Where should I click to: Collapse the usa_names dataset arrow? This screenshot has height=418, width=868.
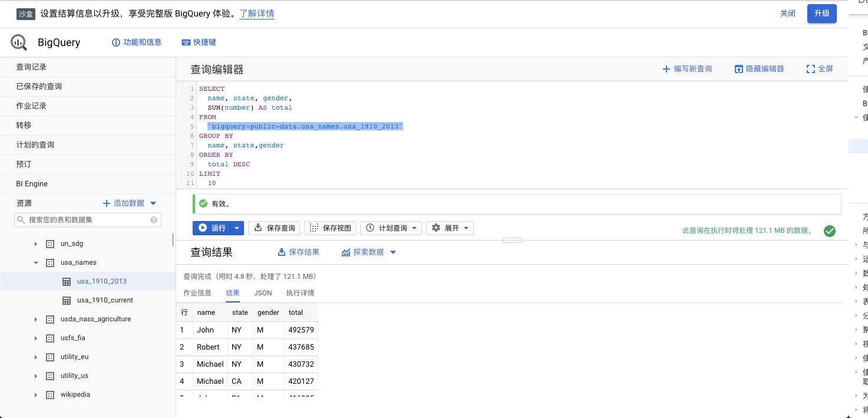click(x=36, y=262)
